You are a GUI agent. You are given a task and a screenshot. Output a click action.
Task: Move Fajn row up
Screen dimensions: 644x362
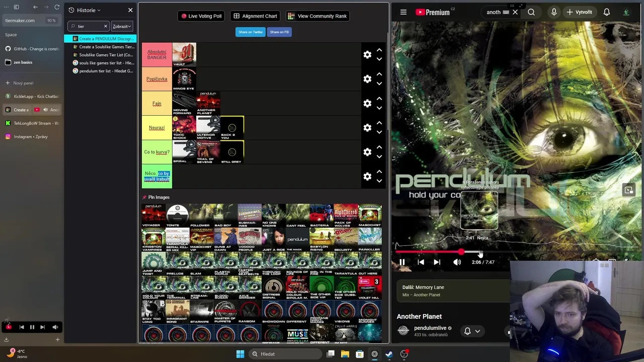[x=379, y=99]
